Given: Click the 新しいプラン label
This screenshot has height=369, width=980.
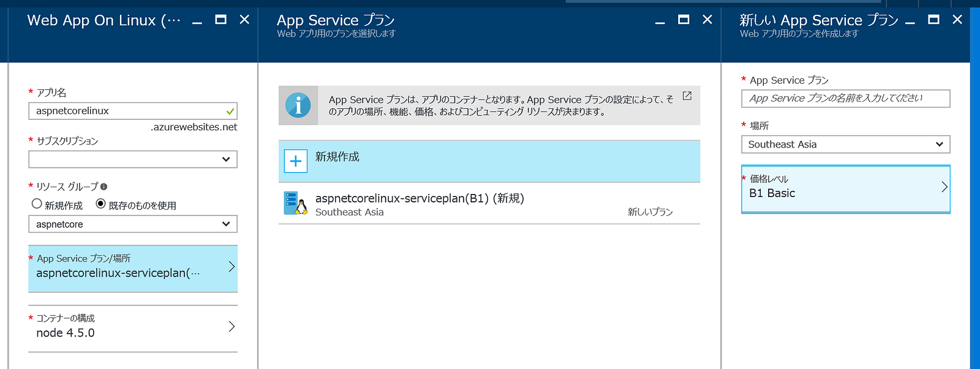Looking at the screenshot, I should tap(650, 212).
